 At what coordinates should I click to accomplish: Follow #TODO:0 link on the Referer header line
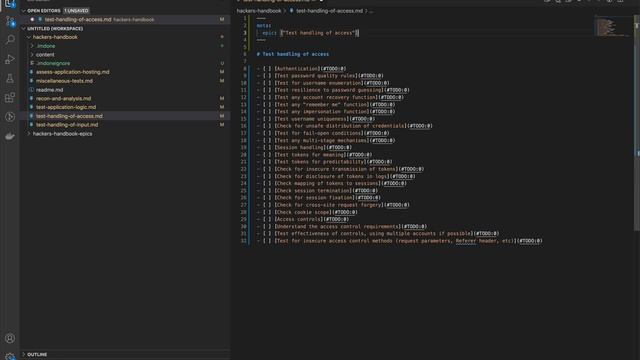(531, 241)
